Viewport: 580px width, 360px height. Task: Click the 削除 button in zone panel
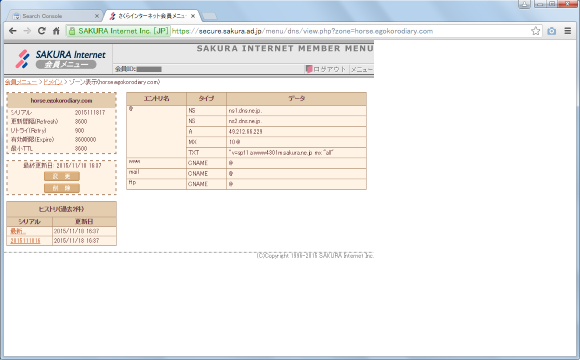click(x=61, y=188)
